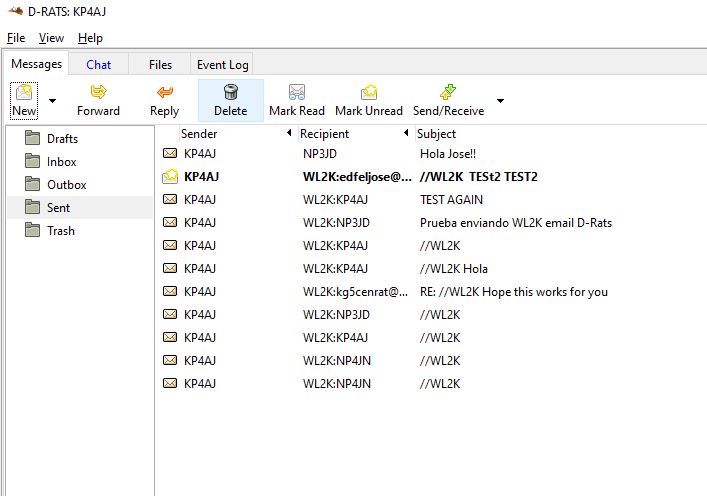Screen dimensions: 707x496
Task: Click recipient WL2K:edfeljose@...
Action: click(357, 177)
